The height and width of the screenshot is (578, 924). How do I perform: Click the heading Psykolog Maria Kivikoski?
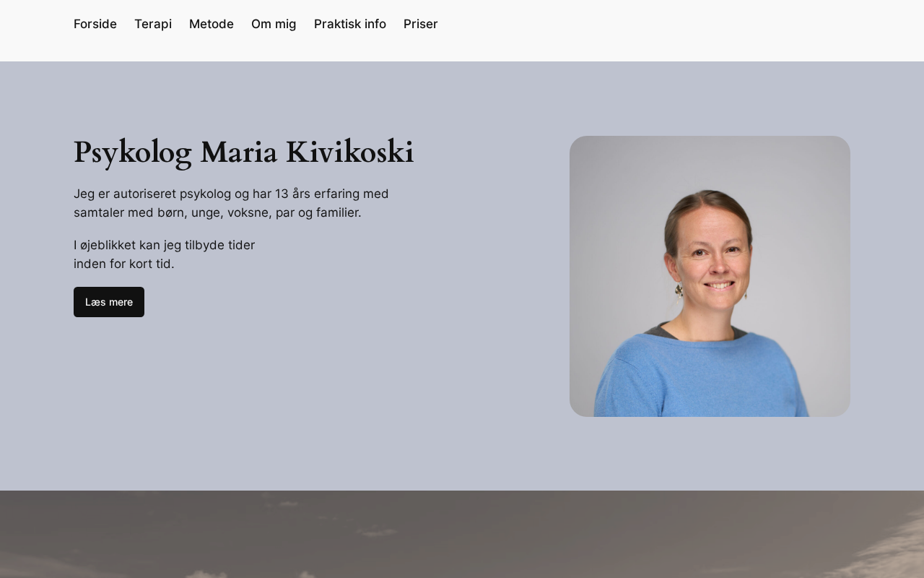click(244, 152)
